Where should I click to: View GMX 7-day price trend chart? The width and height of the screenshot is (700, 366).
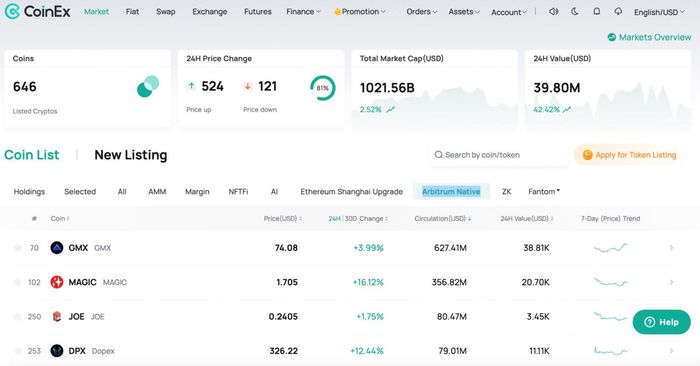tap(610, 248)
